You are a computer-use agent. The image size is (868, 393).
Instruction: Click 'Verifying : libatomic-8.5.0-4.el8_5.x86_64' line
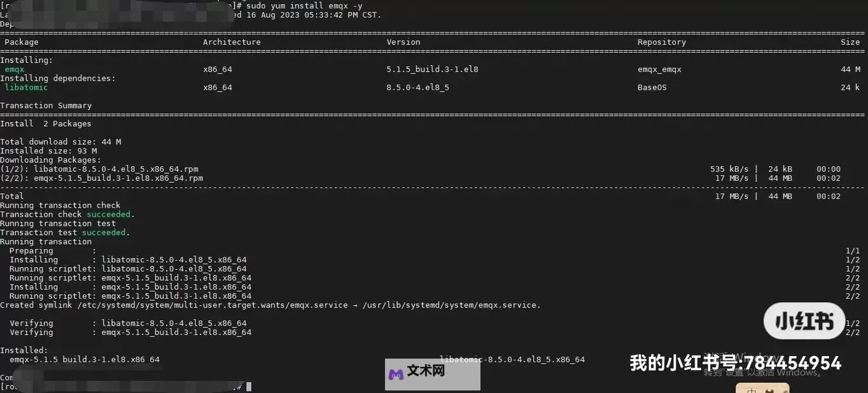[128, 324]
